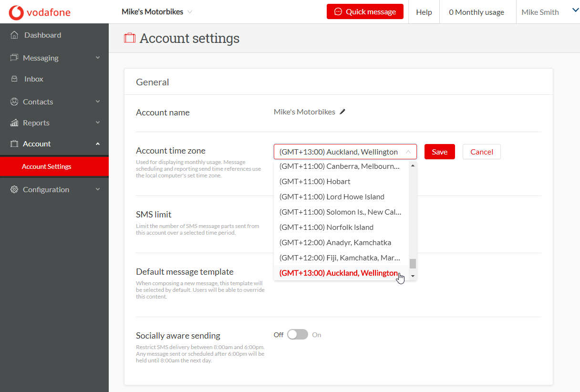580x392 pixels.
Task: Click the Inbox envelope icon
Action: coord(15,79)
